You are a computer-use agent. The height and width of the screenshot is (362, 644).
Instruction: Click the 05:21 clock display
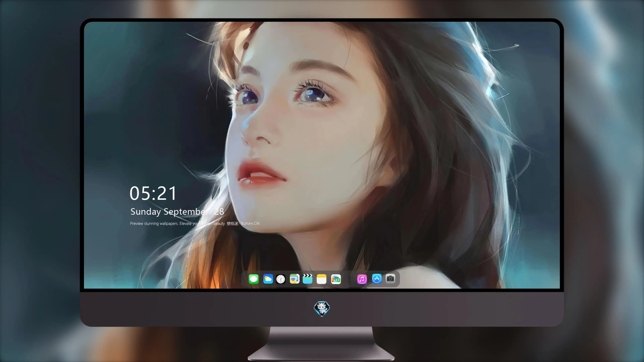tap(153, 193)
